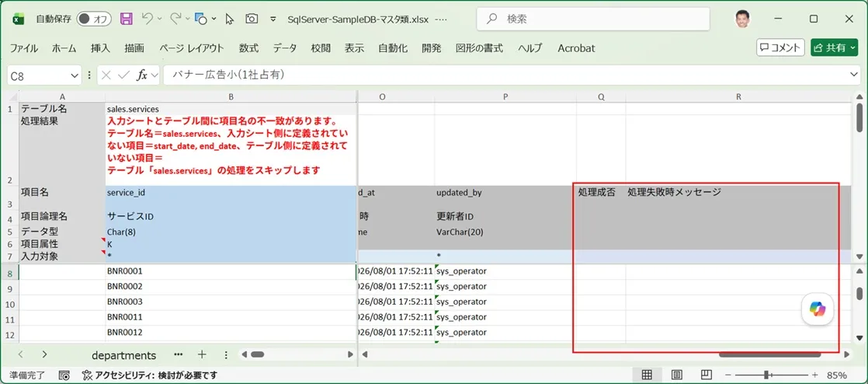Click cell BNR0001
This screenshot has width=868, height=384.
(x=231, y=271)
